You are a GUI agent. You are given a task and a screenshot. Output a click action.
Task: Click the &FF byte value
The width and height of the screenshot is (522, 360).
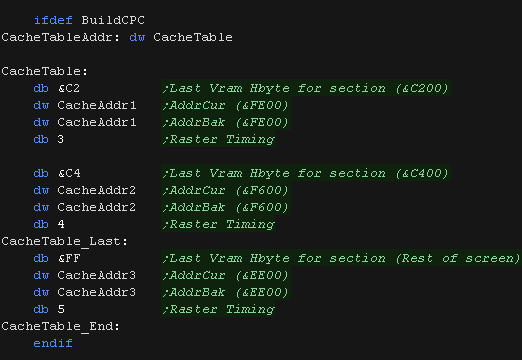pyautogui.click(x=69, y=258)
